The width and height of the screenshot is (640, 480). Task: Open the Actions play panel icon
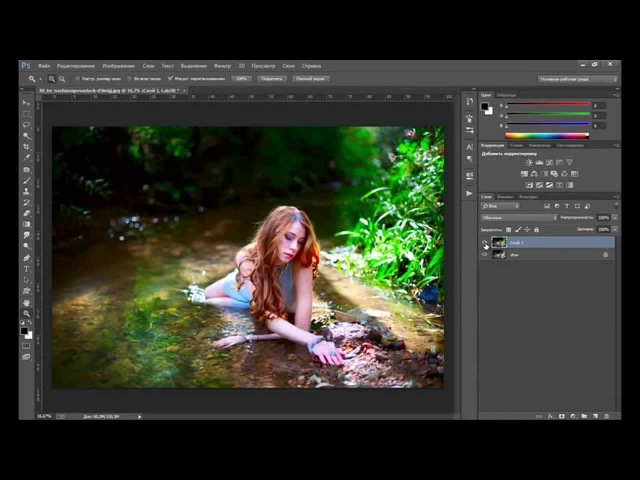click(469, 193)
